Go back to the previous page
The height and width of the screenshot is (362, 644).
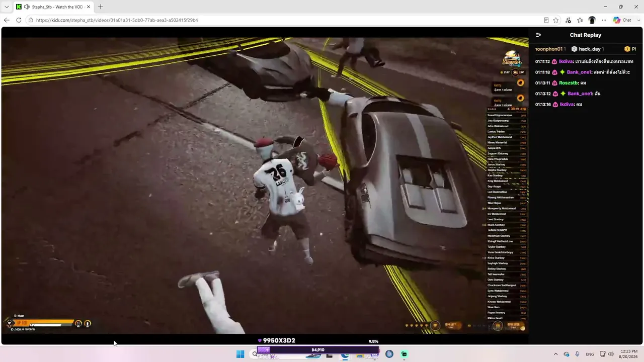point(7,20)
